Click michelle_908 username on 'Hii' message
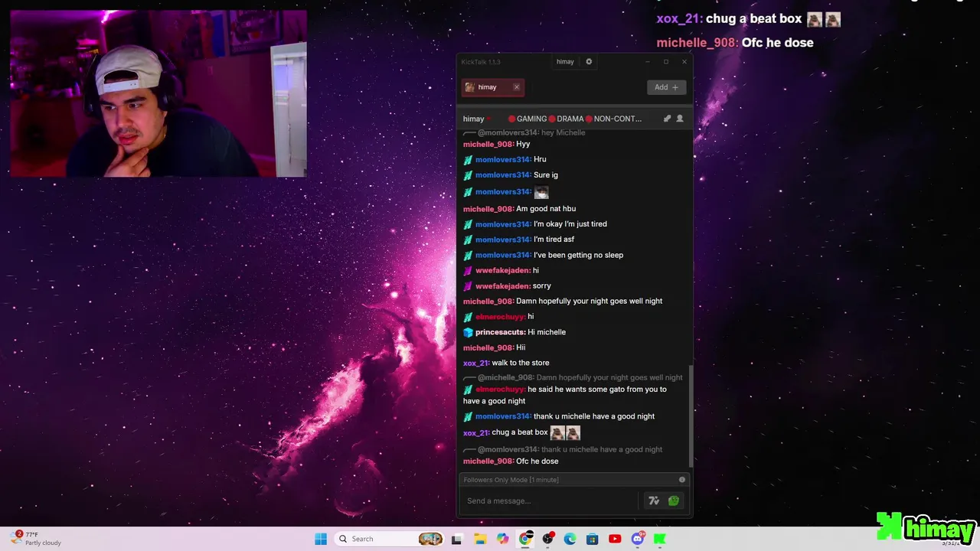This screenshot has width=980, height=551. coord(488,347)
